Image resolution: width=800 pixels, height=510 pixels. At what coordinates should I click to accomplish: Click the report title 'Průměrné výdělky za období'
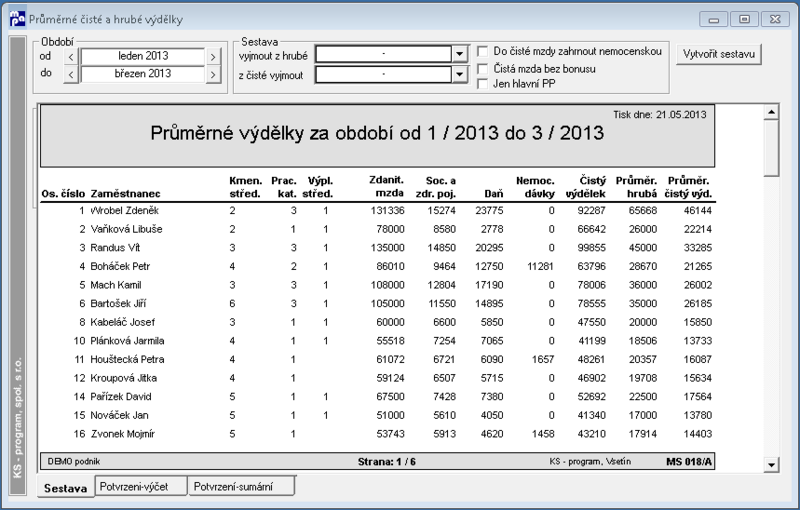tap(377, 133)
